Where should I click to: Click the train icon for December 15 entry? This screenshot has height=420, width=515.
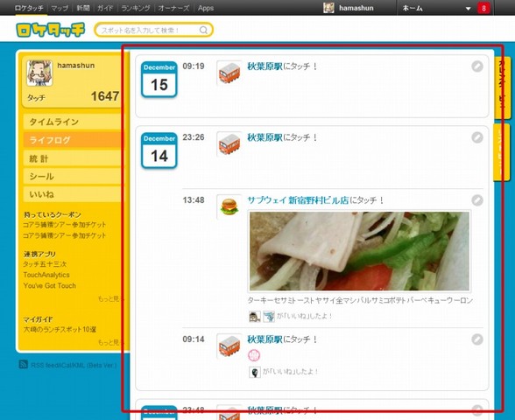point(229,73)
